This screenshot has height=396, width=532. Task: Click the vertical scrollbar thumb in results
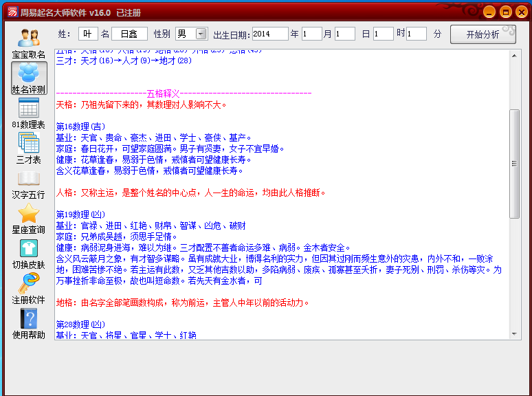point(514,164)
